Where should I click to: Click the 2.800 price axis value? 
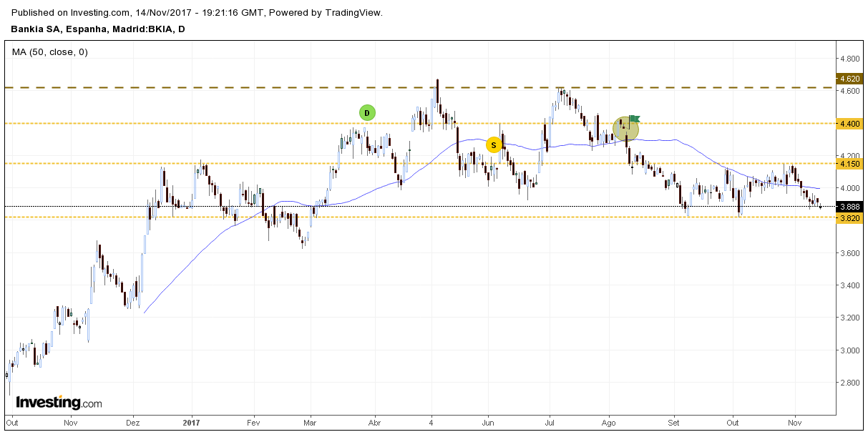[x=850, y=383]
